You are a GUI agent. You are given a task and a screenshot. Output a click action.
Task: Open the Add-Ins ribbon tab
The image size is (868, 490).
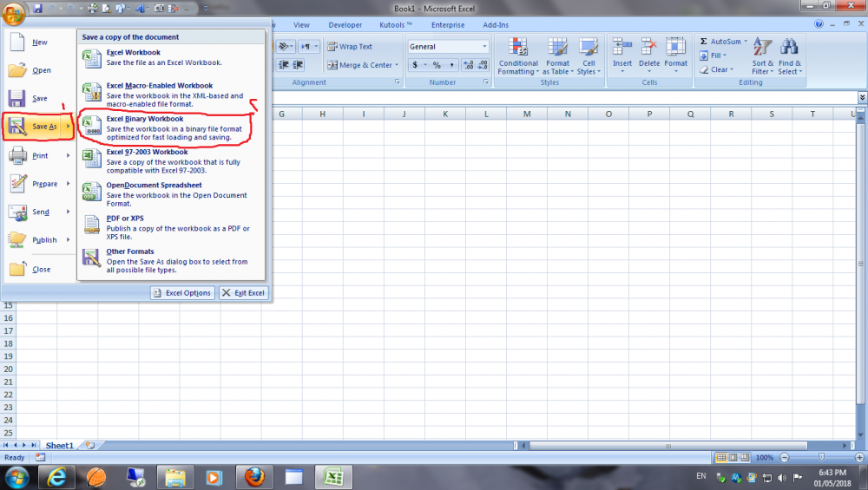[496, 25]
